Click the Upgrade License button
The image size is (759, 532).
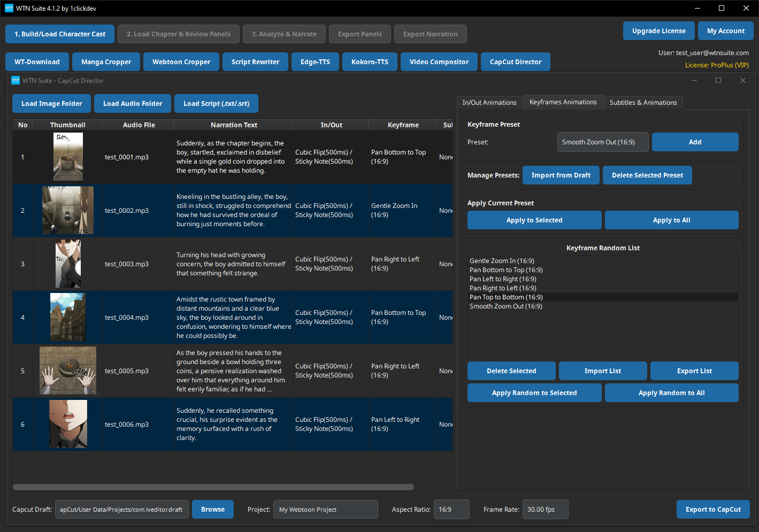coord(658,30)
